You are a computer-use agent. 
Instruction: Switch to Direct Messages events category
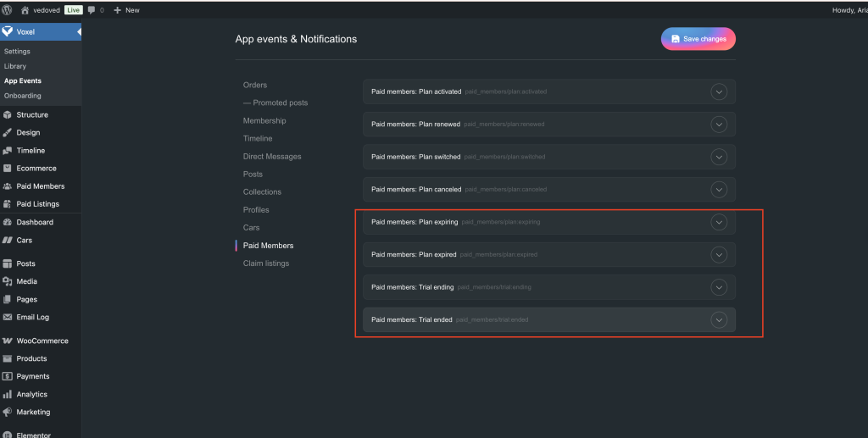(272, 156)
